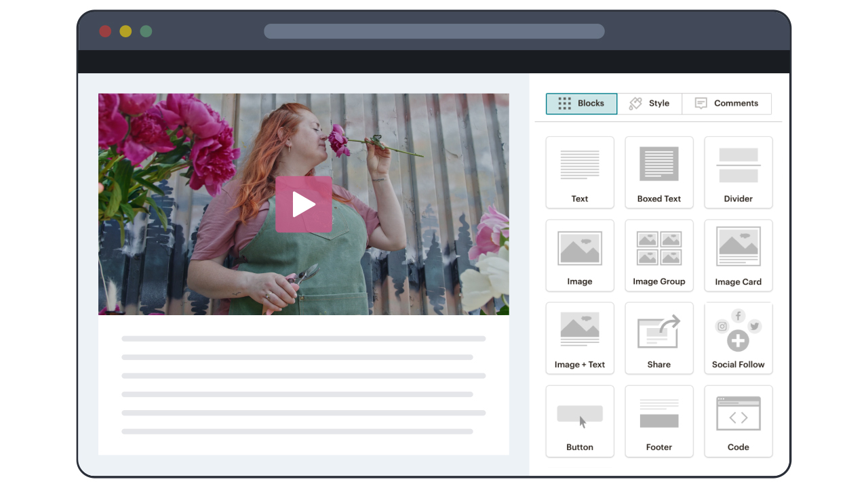Image resolution: width=868 pixels, height=488 pixels.
Task: Insert a Share block
Action: pyautogui.click(x=658, y=338)
